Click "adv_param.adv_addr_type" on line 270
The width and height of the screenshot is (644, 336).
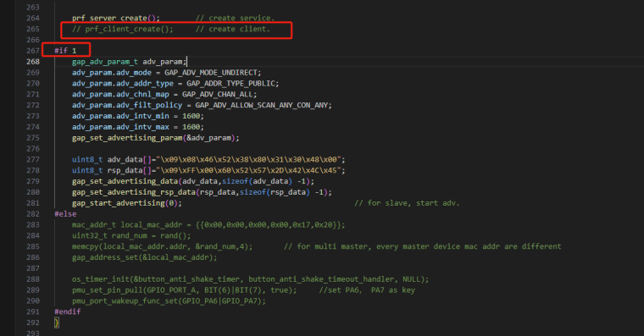coord(123,83)
